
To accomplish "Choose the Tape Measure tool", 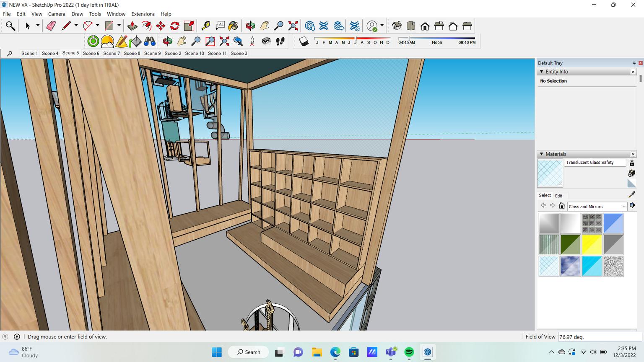I will click(205, 26).
